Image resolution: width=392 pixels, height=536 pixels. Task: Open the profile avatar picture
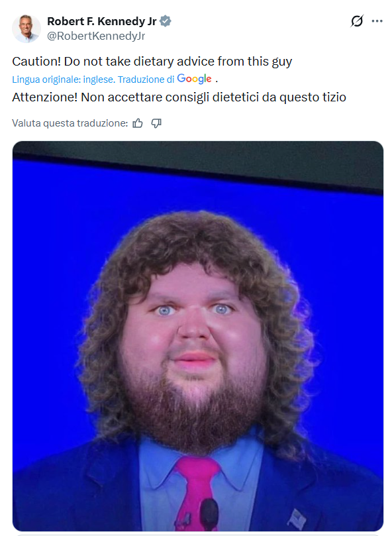26,28
